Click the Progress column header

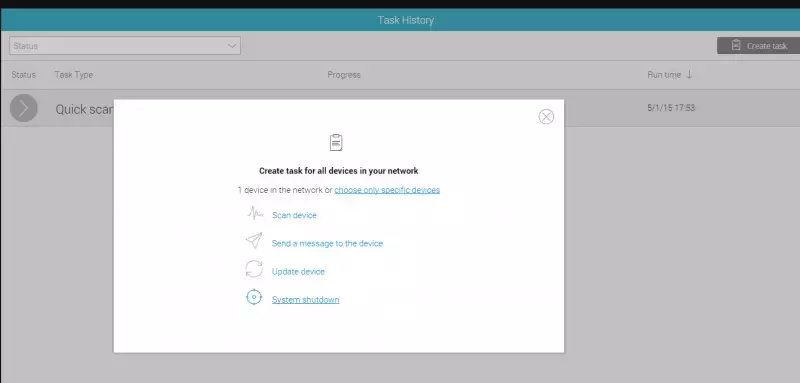coord(344,74)
